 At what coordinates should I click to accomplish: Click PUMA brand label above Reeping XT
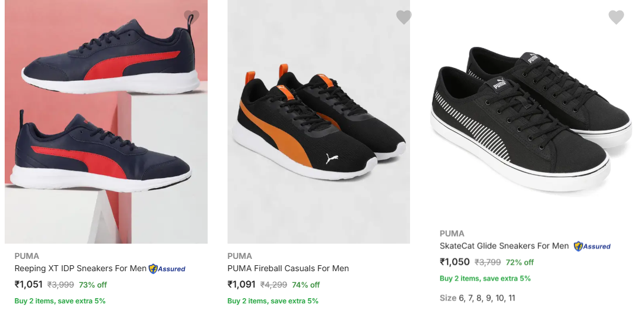point(27,256)
